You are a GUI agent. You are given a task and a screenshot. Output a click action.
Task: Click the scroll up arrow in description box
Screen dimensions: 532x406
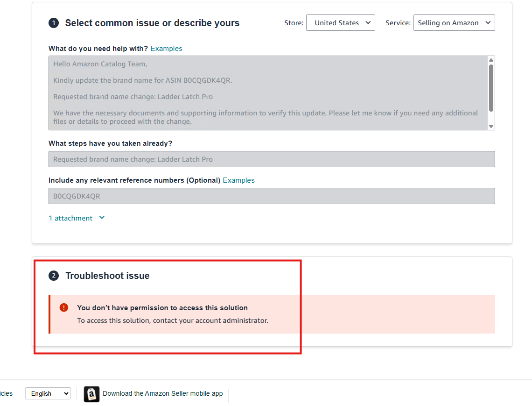click(x=491, y=60)
